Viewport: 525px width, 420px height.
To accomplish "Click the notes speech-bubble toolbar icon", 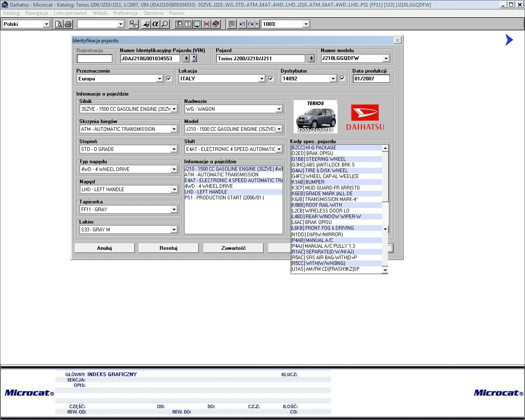I will (x=232, y=24).
